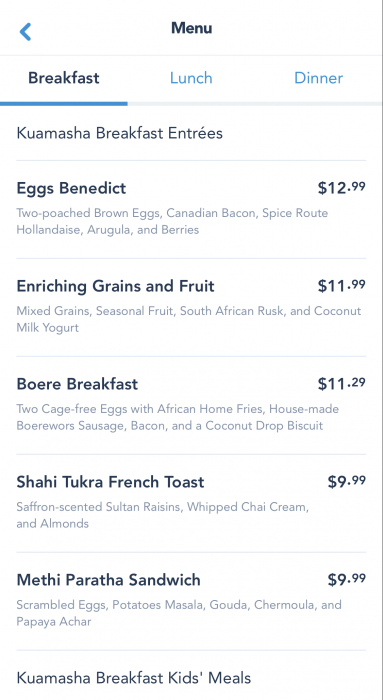383x700 pixels.
Task: Select Kuamasha Breakfast Kids' Meals header
Action: point(133,678)
